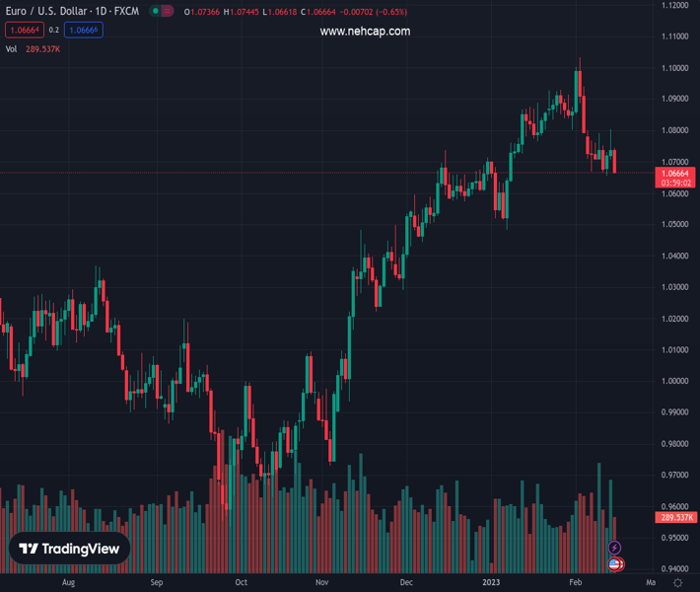
Task: Click the blue buy price 1.0666 button
Action: 85,31
